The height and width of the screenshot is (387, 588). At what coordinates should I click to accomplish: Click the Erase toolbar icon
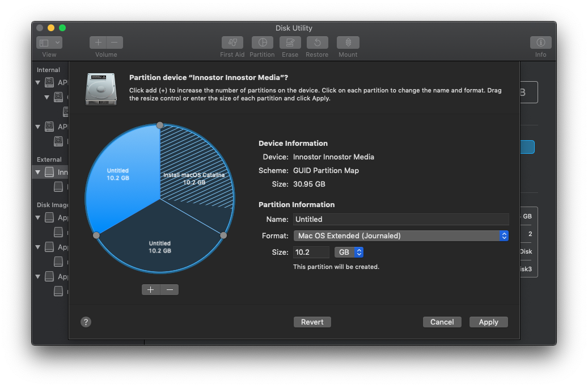pos(290,43)
